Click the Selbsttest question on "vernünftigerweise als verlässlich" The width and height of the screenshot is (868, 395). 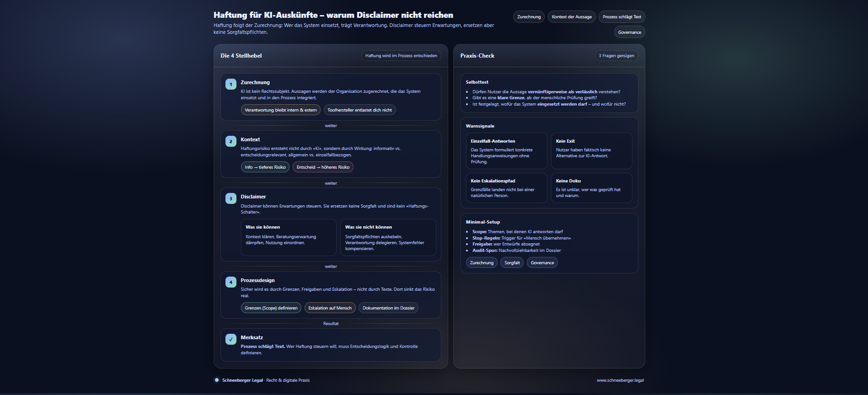pyautogui.click(x=547, y=92)
